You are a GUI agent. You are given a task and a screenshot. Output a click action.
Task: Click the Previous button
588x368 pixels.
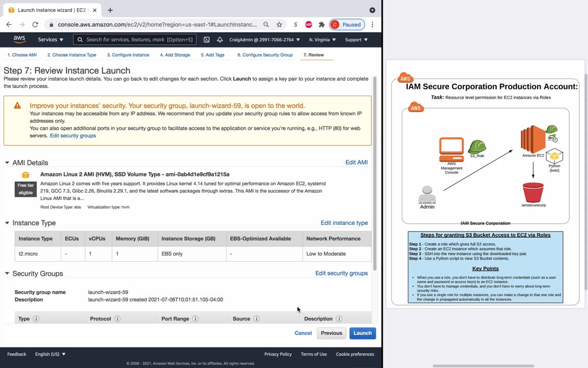[x=331, y=333]
